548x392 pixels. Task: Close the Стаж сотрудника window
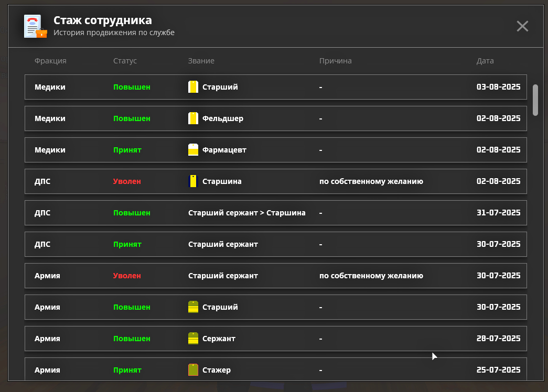522,26
